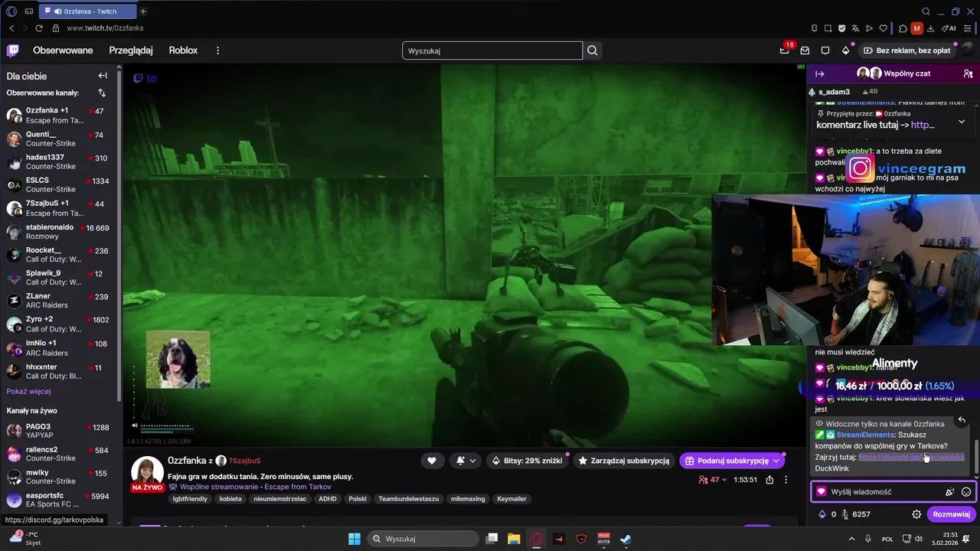Open browser downloads icon
980x551 pixels.
click(930, 28)
